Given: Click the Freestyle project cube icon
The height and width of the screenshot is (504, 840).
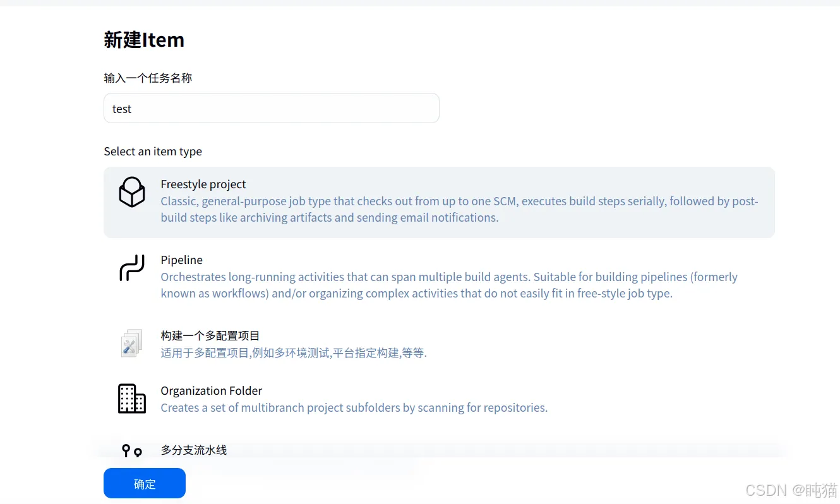Looking at the screenshot, I should 132,192.
